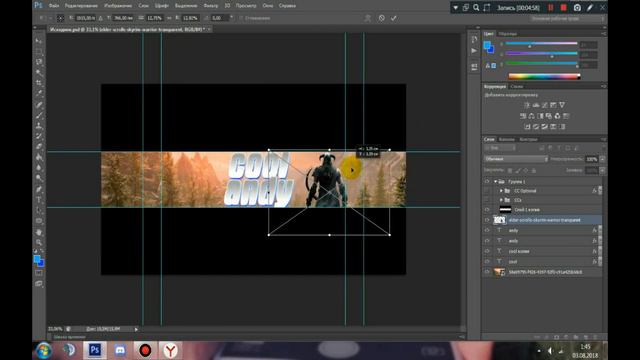Switch to the Образцы swatches tab
The image size is (640, 360).
click(x=508, y=33)
